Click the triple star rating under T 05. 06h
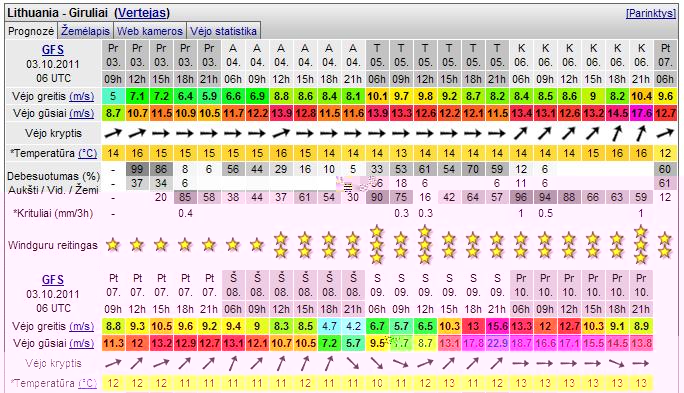684x393 pixels. coord(377,245)
